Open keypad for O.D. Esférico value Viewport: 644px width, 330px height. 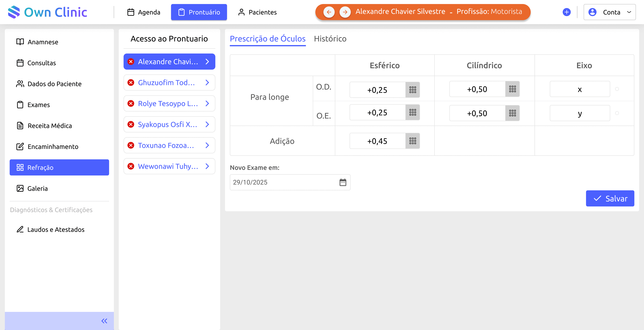(413, 90)
